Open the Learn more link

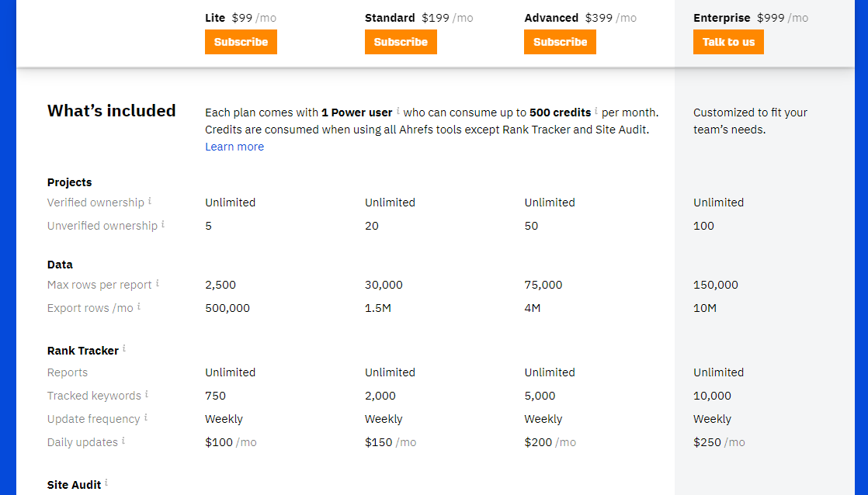click(234, 147)
